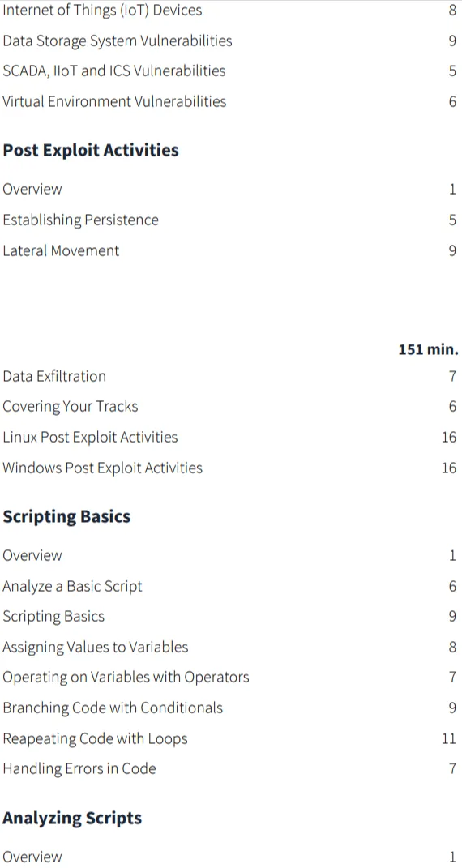Image resolution: width=462 pixels, height=868 pixels.
Task: Open Windows Post Exploit Activities
Action: tap(102, 468)
